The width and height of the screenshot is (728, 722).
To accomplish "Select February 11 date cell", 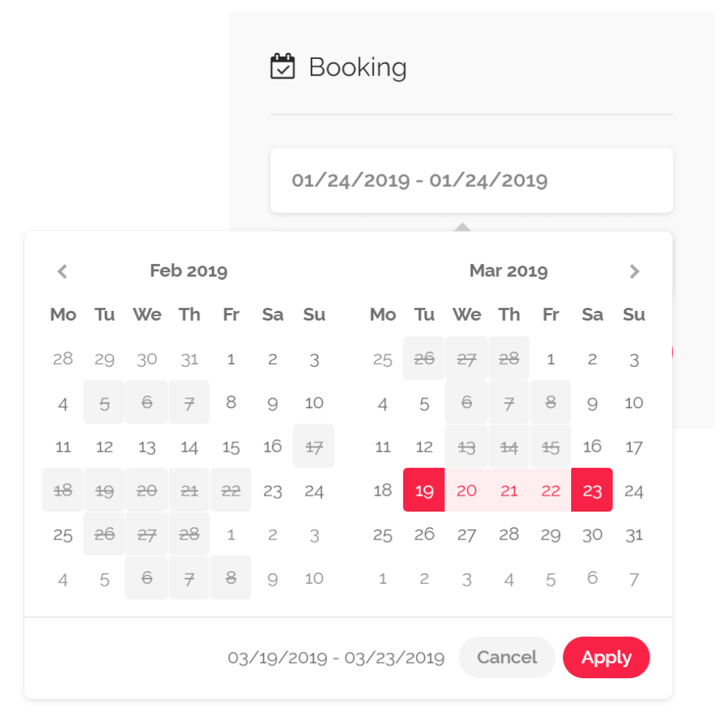I will tap(63, 447).
